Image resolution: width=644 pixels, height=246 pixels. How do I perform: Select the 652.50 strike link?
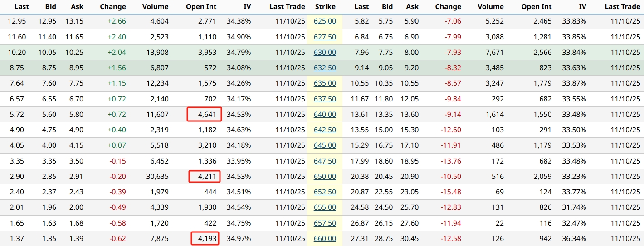pyautogui.click(x=325, y=192)
